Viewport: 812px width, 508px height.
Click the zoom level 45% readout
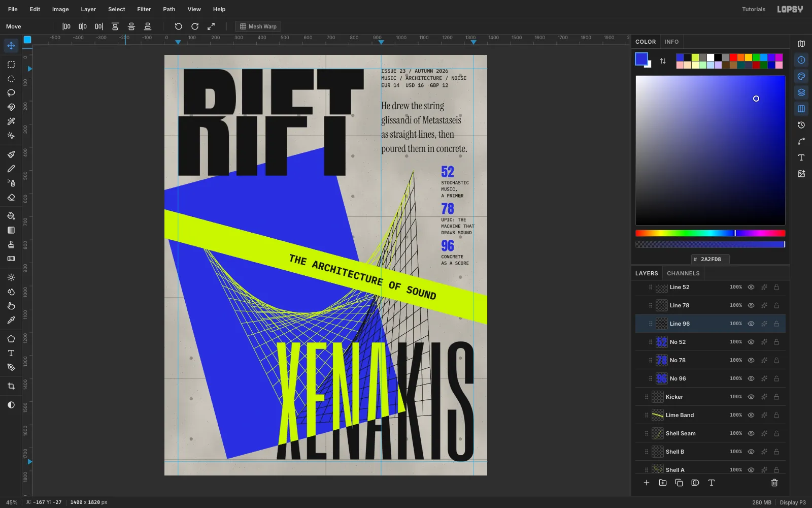[12, 502]
